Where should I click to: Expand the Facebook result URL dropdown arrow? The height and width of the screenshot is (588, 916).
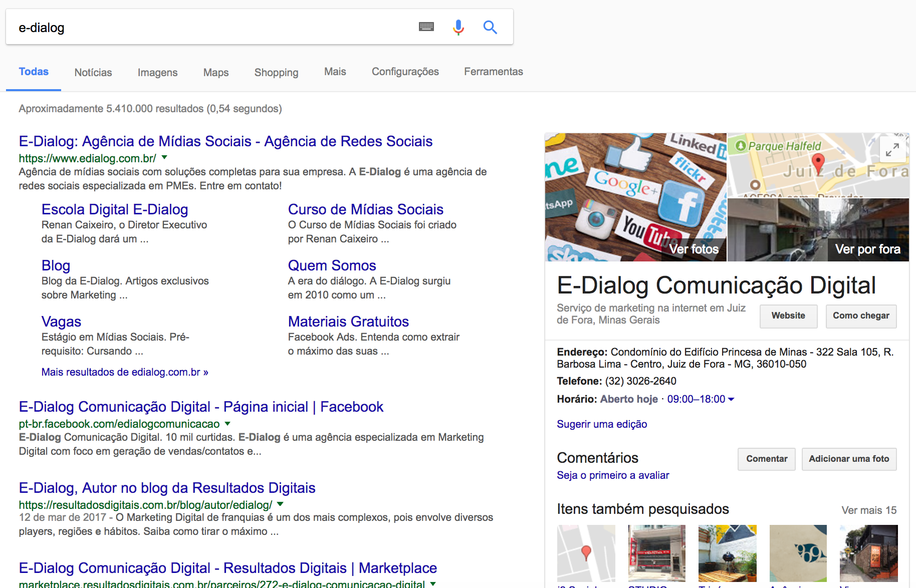227,424
